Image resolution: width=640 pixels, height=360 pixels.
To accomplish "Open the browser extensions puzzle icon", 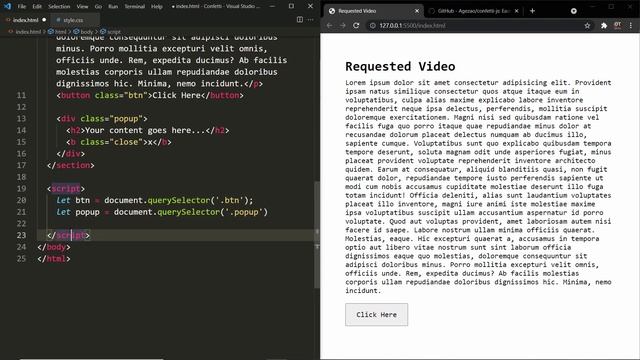I will click(604, 25).
